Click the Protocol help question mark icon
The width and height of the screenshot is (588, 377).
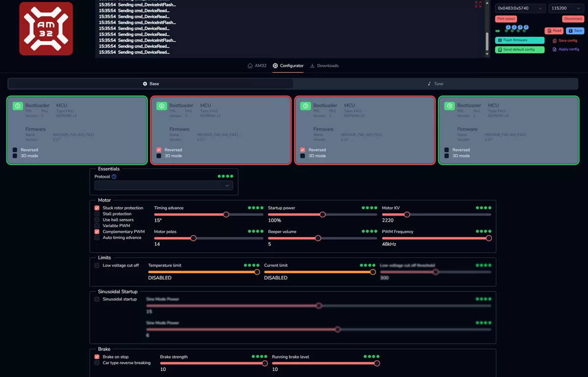[x=114, y=177]
